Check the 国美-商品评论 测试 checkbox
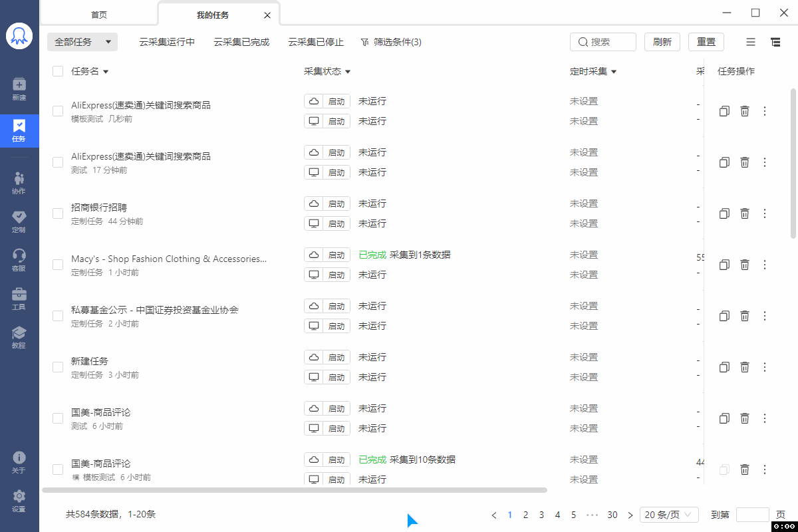 coord(58,418)
